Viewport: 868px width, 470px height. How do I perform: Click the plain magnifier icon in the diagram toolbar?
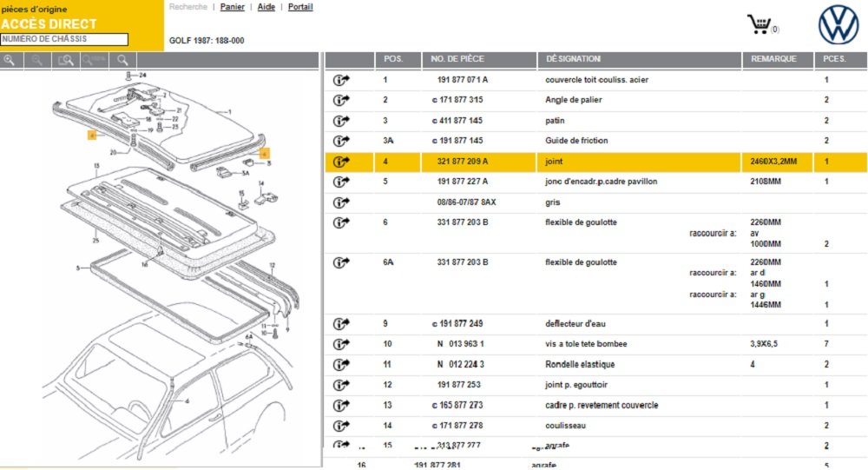pos(123,61)
